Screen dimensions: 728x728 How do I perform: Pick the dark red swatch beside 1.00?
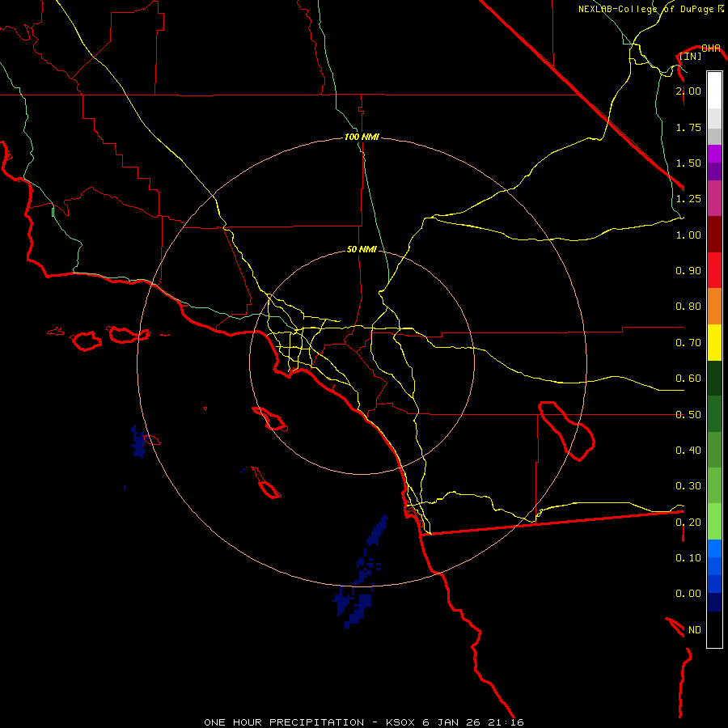click(x=714, y=235)
